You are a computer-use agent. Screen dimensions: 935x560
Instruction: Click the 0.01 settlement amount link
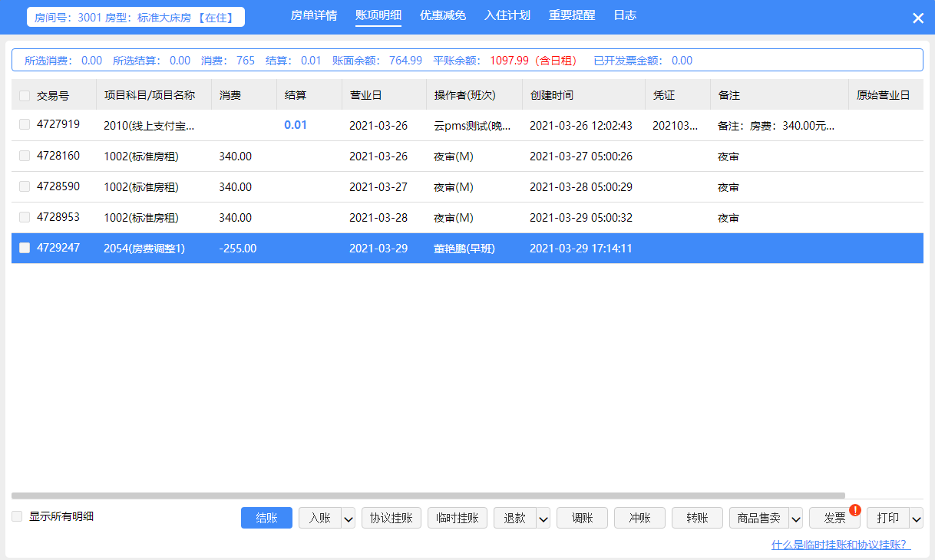[296, 125]
